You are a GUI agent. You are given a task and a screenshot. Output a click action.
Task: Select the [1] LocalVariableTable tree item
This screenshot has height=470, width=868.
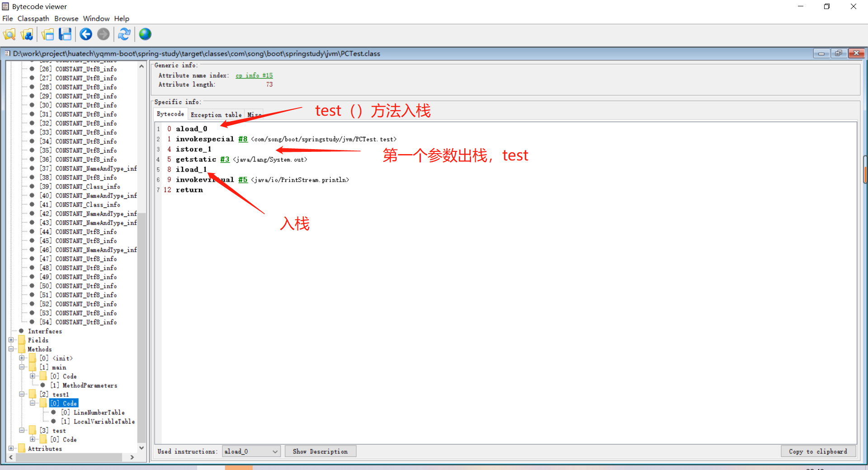[x=98, y=421]
